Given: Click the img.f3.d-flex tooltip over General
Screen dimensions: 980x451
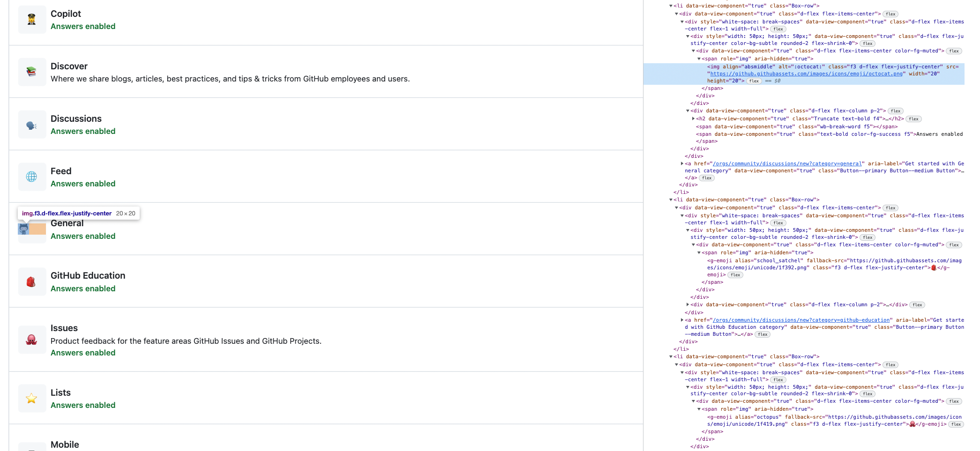Looking at the screenshot, I should [80, 213].
